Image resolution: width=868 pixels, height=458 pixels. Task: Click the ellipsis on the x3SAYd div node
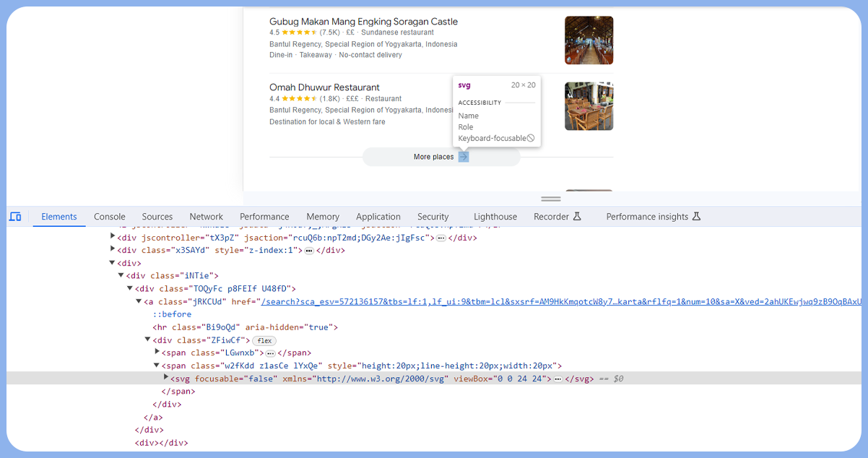click(x=308, y=250)
